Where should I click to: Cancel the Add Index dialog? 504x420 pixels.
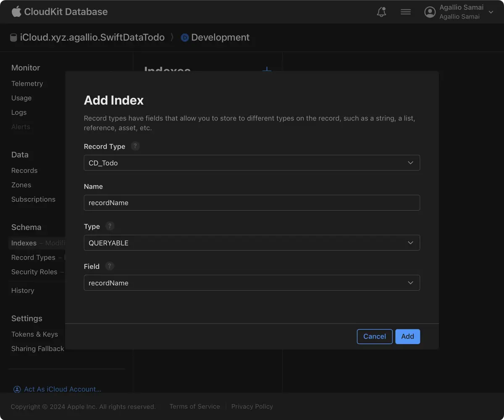click(374, 337)
